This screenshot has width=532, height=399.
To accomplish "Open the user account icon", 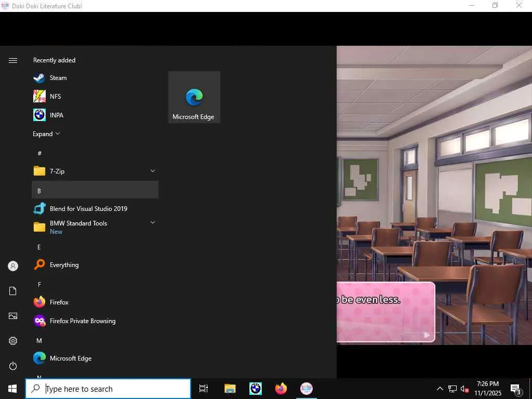I will click(x=13, y=265).
